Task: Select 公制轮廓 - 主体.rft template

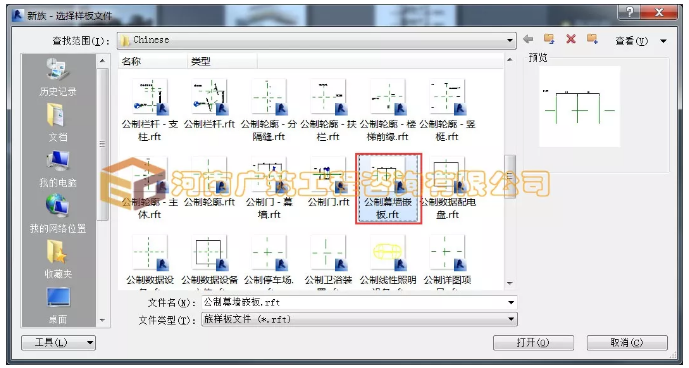Action: pyautogui.click(x=150, y=188)
